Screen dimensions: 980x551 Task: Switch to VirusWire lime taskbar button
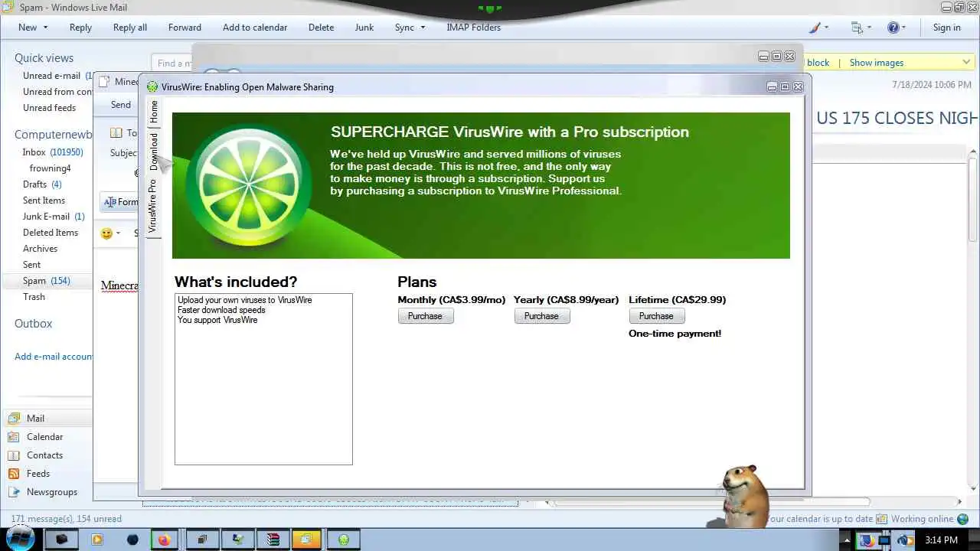point(344,540)
